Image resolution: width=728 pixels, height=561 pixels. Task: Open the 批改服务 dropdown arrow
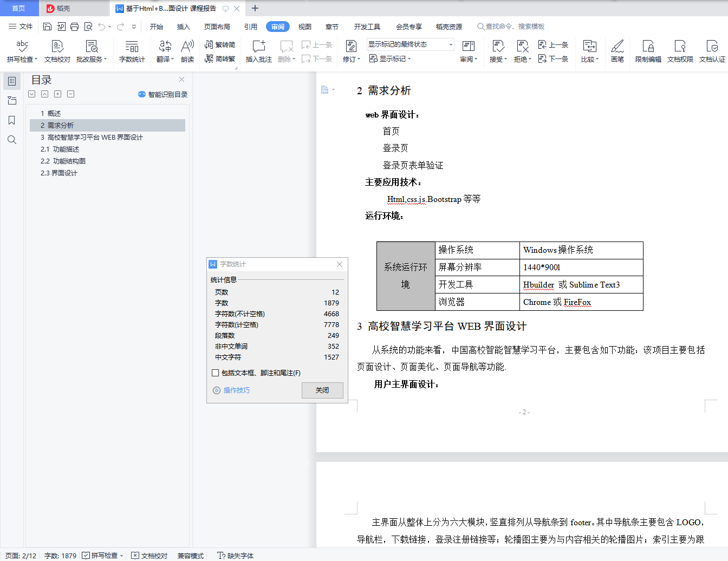coord(106,59)
